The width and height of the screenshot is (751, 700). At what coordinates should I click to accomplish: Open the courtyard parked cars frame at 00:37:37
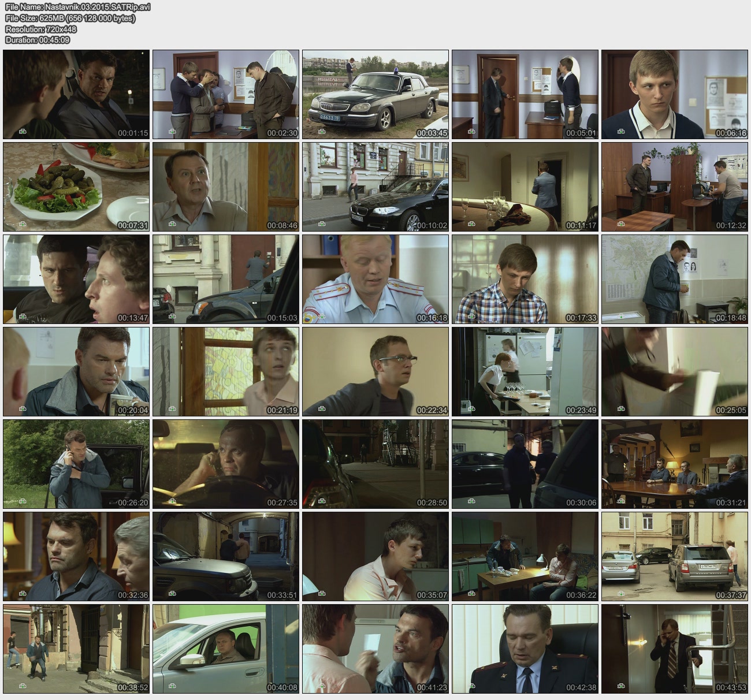[675, 556]
